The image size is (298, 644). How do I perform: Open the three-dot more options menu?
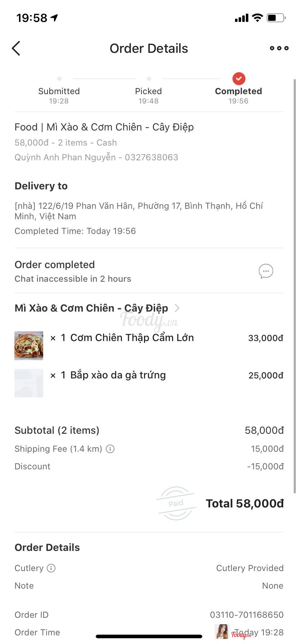click(x=279, y=48)
